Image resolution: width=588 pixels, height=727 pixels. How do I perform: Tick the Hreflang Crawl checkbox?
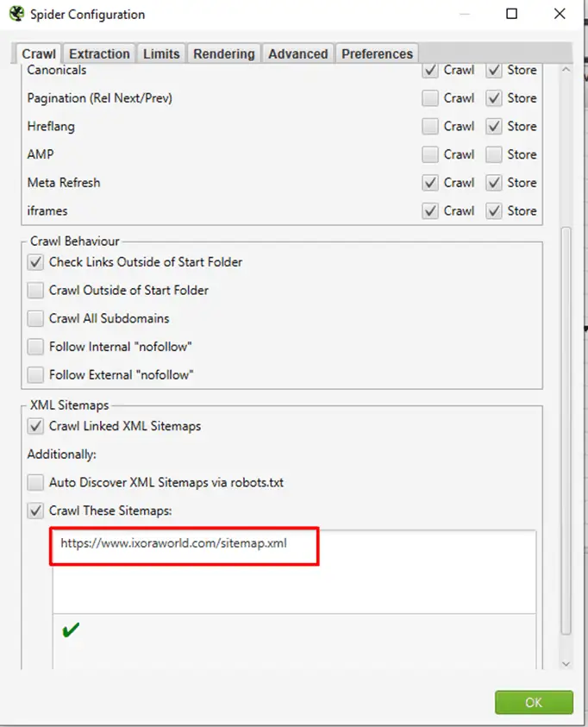[430, 126]
